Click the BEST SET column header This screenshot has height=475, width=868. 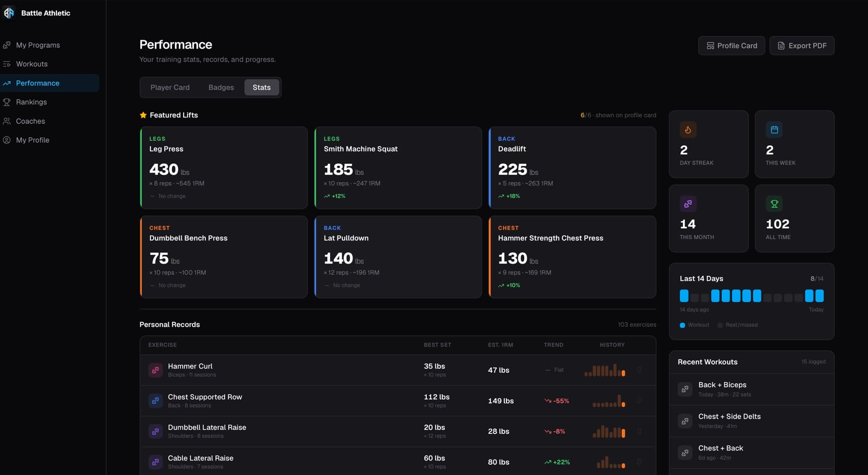tap(437, 345)
